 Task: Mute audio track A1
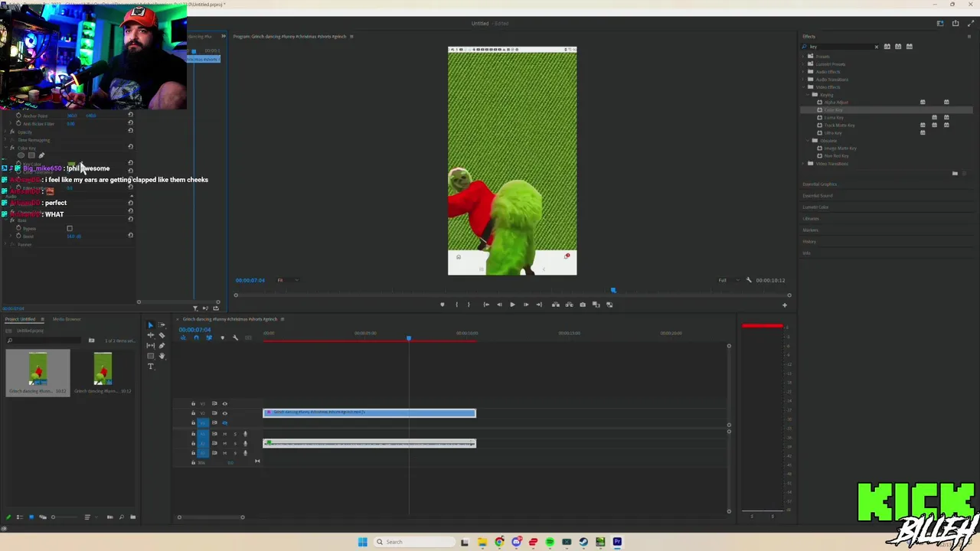tap(225, 434)
